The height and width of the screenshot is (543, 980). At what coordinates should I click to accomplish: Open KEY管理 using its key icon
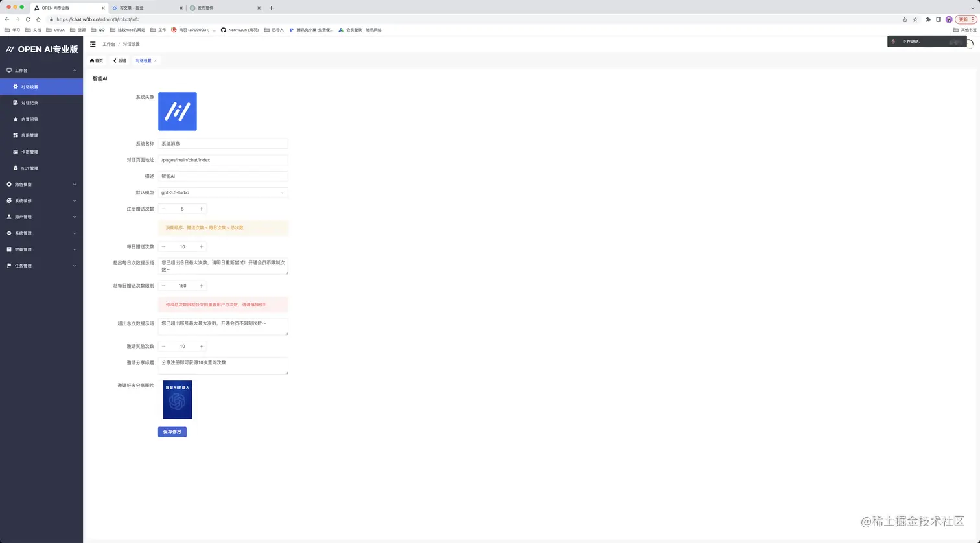pos(16,168)
